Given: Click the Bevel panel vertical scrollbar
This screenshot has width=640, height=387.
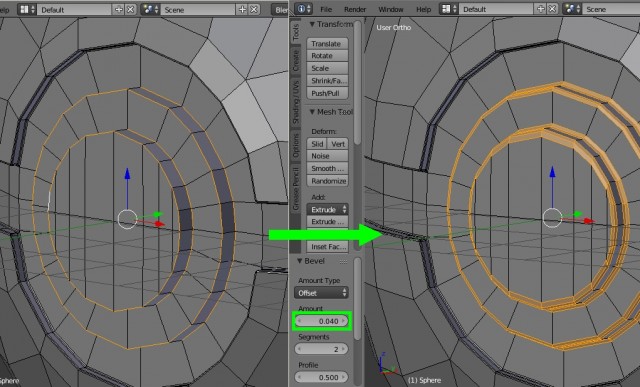Looking at the screenshot, I should (x=358, y=298).
